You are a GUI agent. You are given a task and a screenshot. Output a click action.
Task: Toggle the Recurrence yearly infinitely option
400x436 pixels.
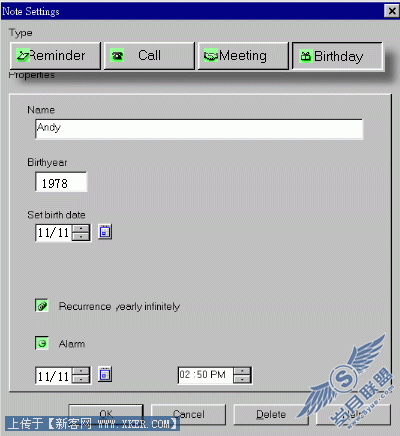click(42, 305)
